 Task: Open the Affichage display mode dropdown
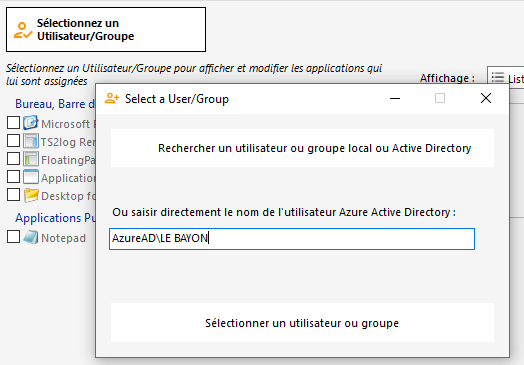click(505, 78)
